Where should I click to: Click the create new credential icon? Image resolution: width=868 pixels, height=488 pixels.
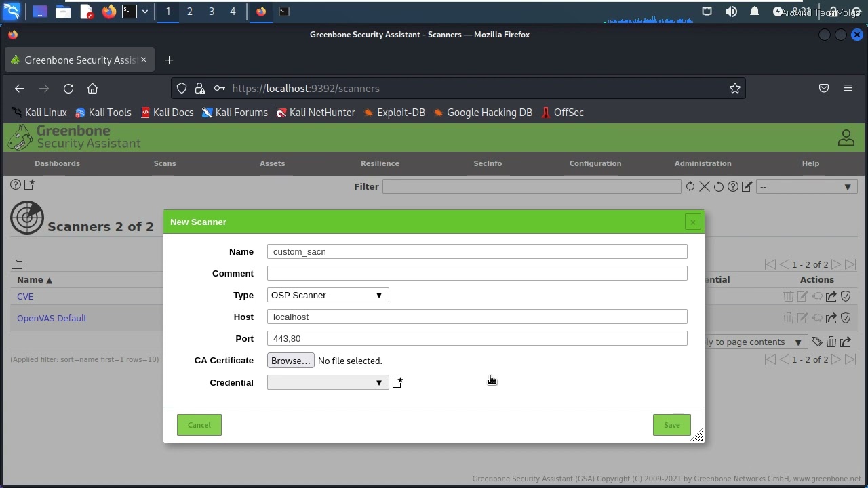coord(397,383)
